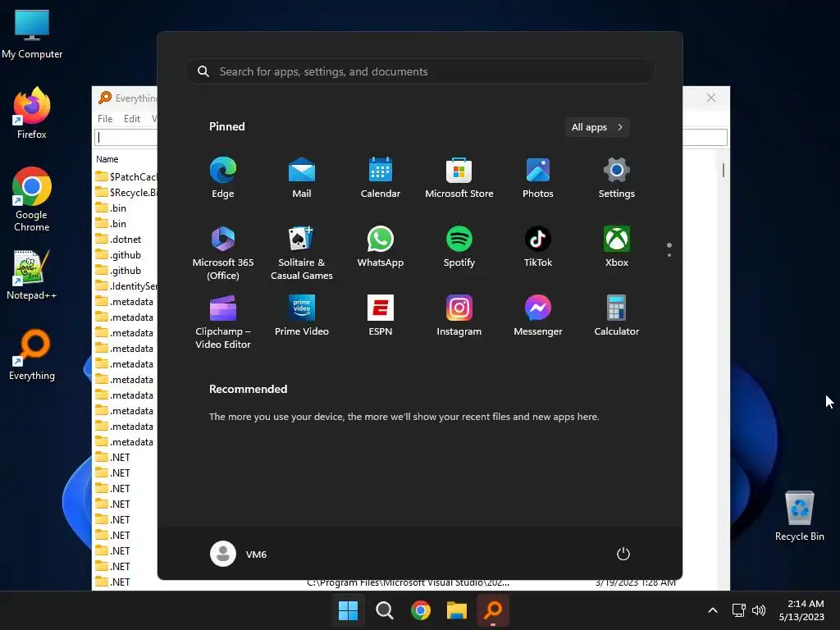Launch the Mail app
Image resolution: width=840 pixels, height=630 pixels.
tap(302, 178)
